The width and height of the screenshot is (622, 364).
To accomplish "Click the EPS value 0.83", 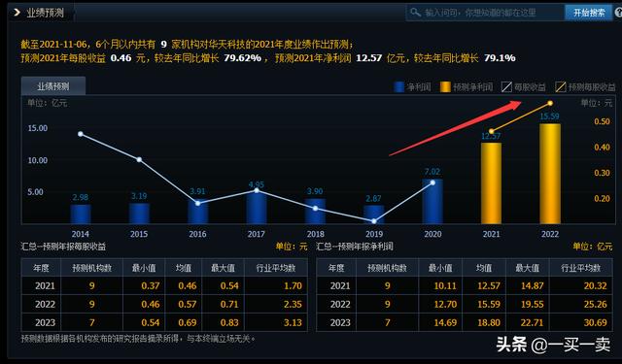I will pyautogui.click(x=229, y=323).
